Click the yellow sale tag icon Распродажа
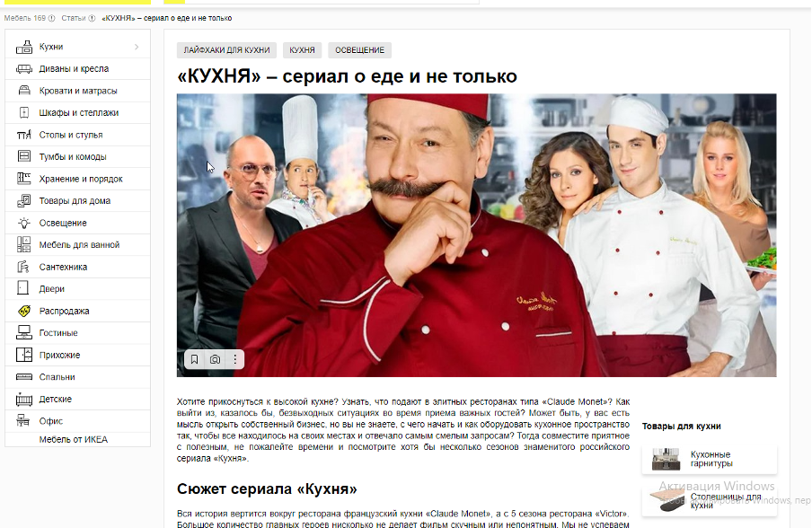Screen dimensions: 812x528 tap(24, 311)
